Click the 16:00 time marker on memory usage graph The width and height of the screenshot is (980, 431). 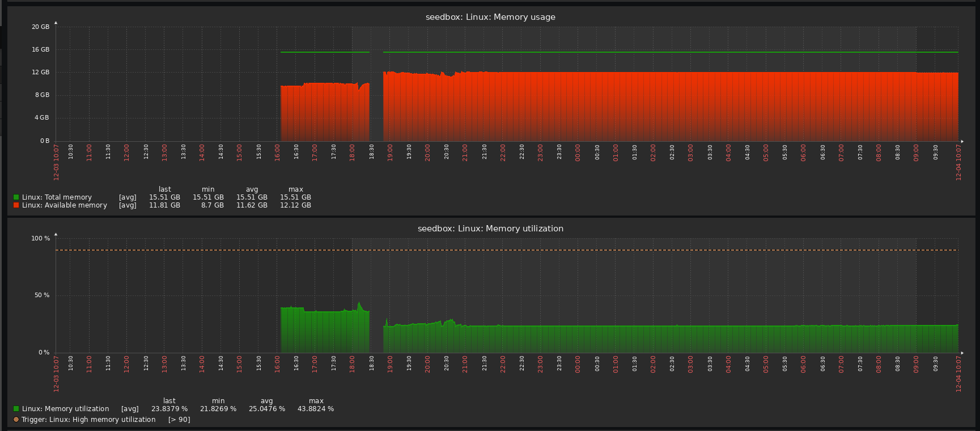(277, 153)
